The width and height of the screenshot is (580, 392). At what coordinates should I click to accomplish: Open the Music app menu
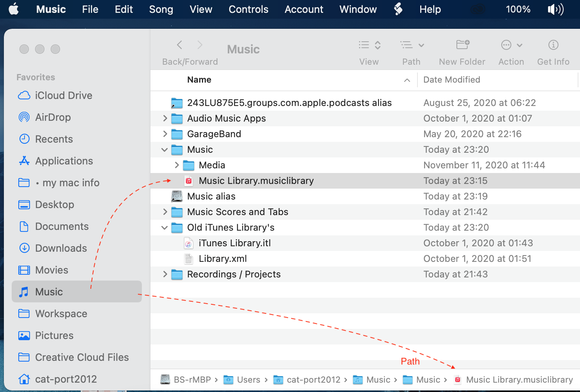tap(51, 9)
